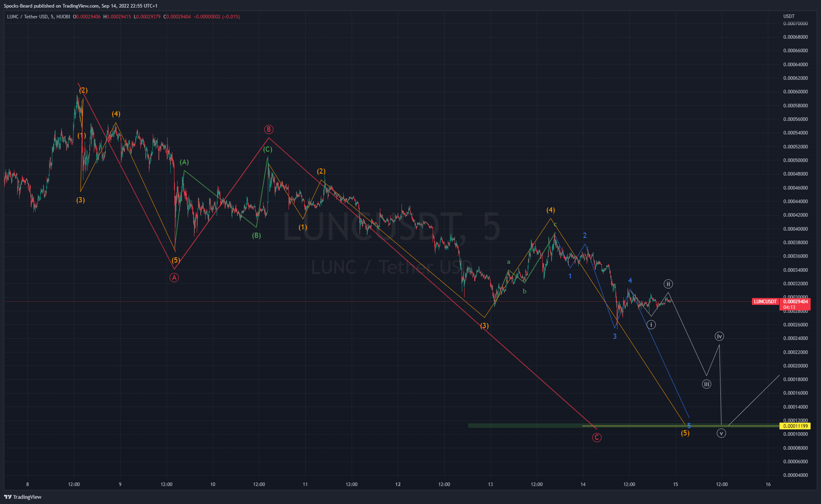Select the yellow 0.00011199 price label
The width and height of the screenshot is (821, 504).
[795, 426]
